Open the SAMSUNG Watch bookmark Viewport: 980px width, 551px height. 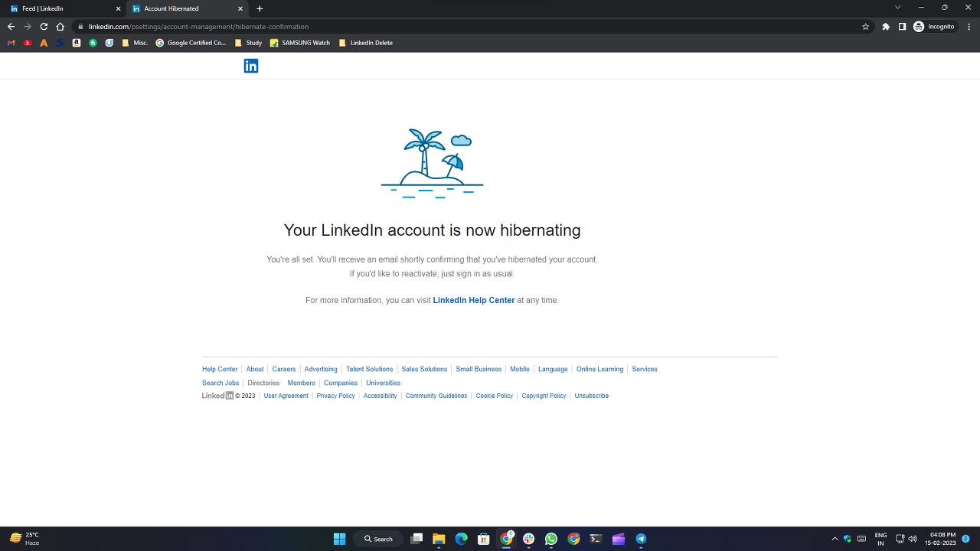[x=300, y=43]
